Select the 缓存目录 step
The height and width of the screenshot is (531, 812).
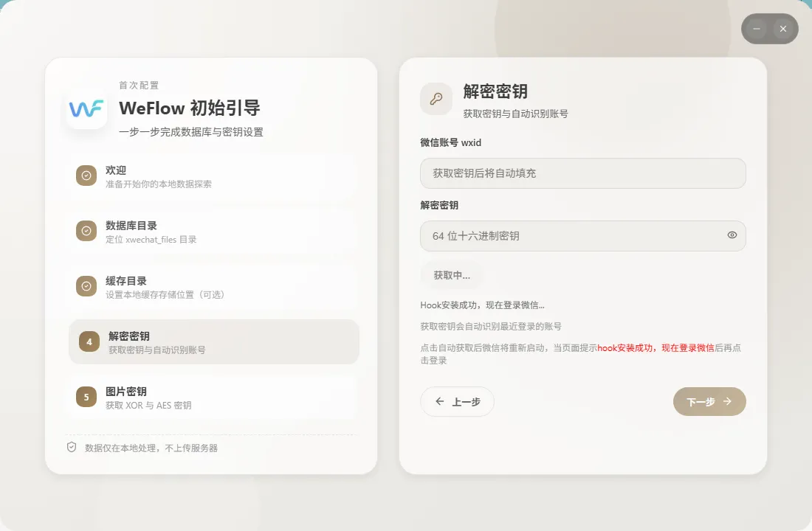point(212,287)
